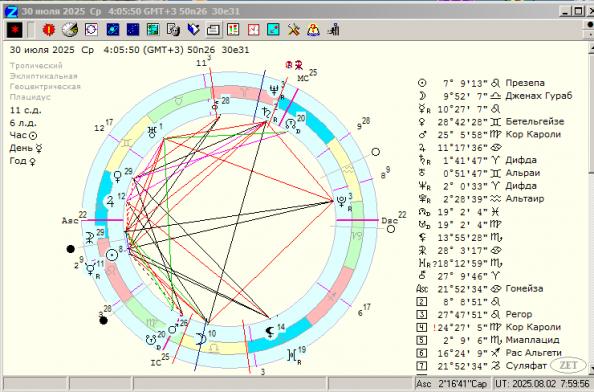Click the exit program running figure icon

pyautogui.click(x=334, y=30)
